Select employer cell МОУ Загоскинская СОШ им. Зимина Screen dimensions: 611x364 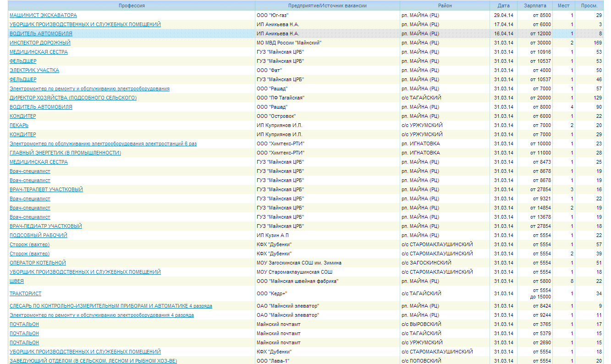pyautogui.click(x=327, y=263)
